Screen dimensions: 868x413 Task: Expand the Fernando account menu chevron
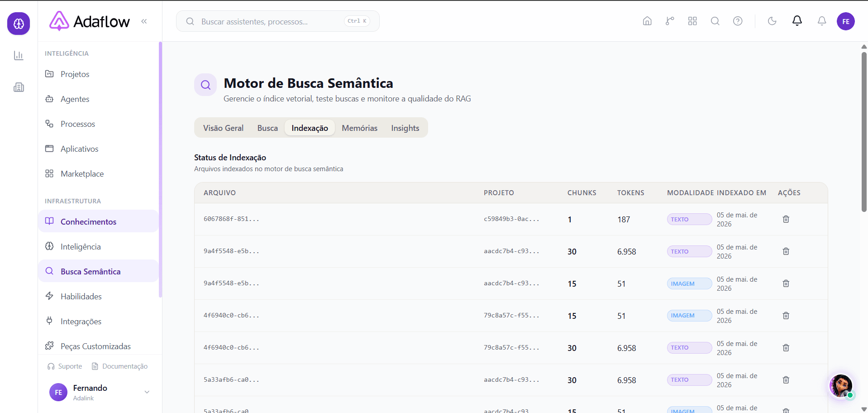(x=147, y=392)
